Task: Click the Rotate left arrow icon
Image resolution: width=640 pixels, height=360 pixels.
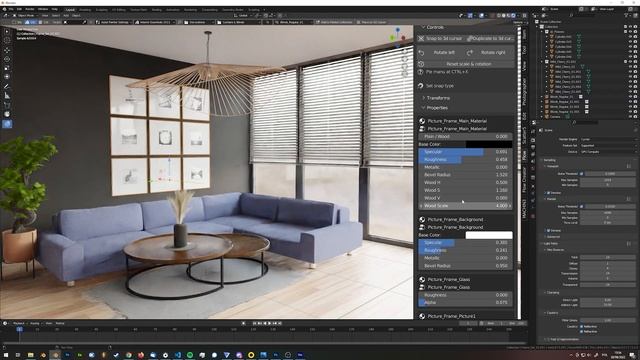Action: pyautogui.click(x=421, y=53)
